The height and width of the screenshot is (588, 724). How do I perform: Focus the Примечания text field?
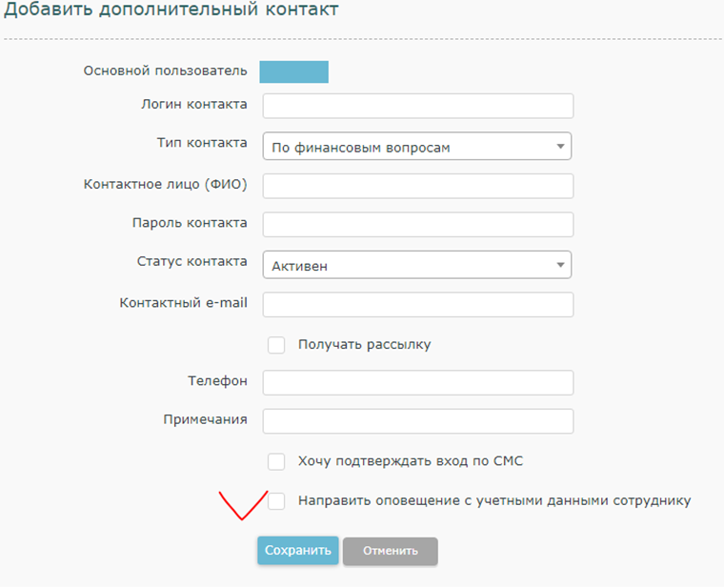(x=417, y=421)
